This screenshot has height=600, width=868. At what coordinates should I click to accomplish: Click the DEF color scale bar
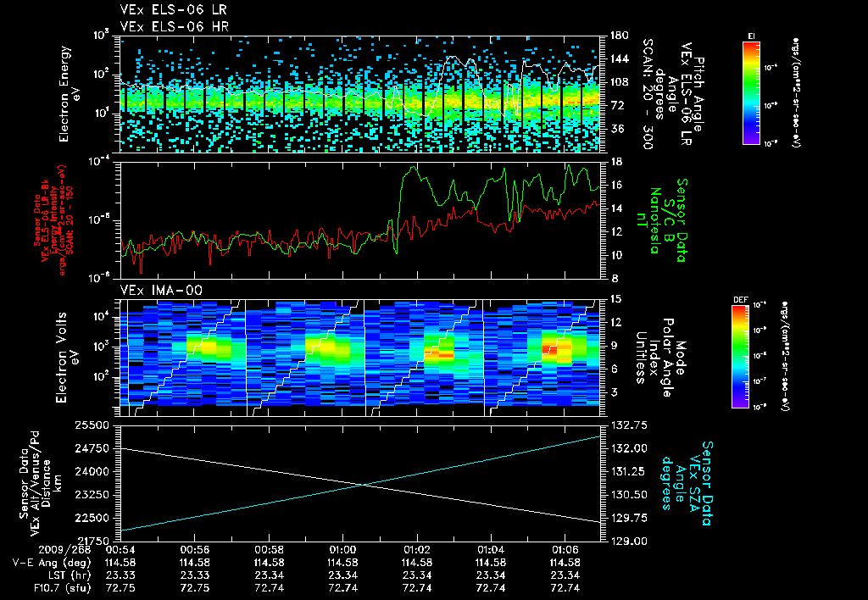pyautogui.click(x=741, y=357)
